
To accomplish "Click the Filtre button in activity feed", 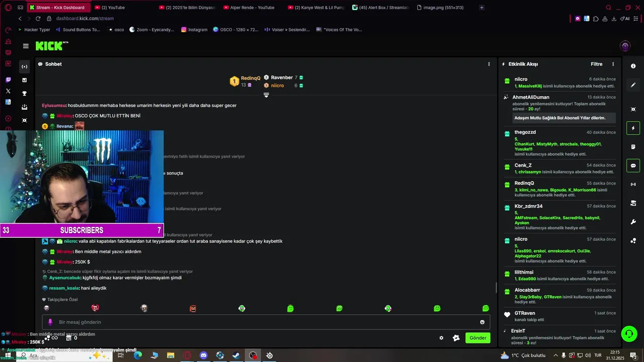I will (596, 64).
